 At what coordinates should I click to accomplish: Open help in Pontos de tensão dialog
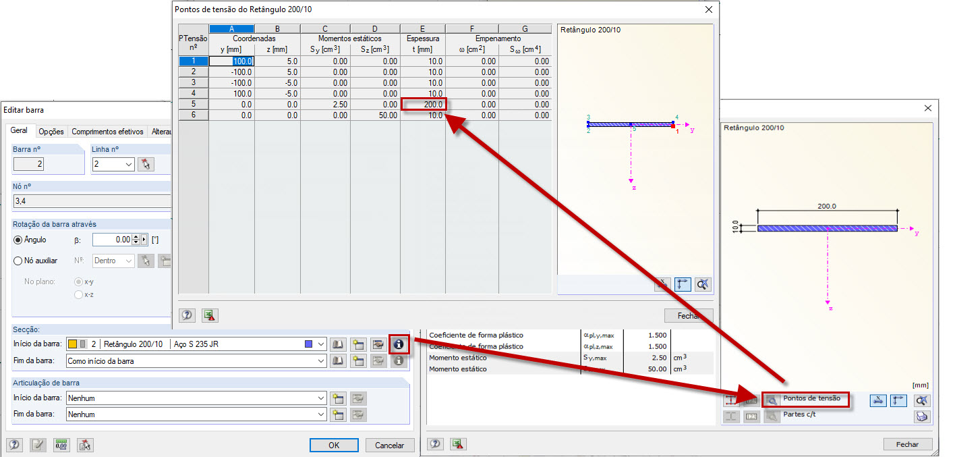click(x=187, y=315)
